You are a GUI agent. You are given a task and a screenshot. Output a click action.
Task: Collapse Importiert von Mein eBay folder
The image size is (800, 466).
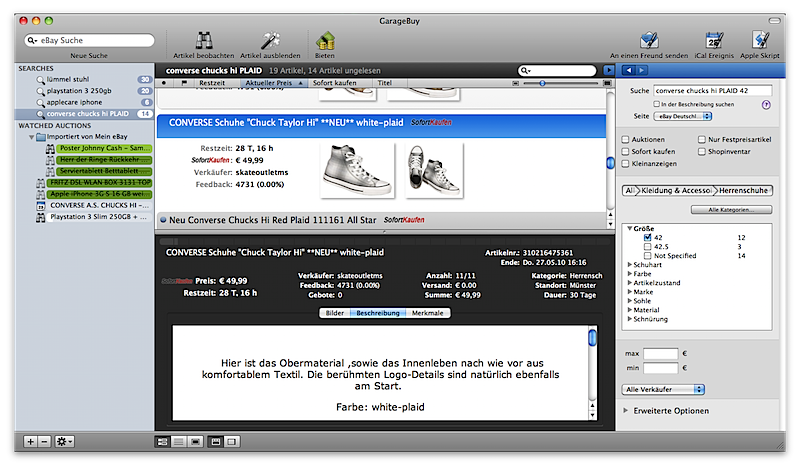pos(32,137)
